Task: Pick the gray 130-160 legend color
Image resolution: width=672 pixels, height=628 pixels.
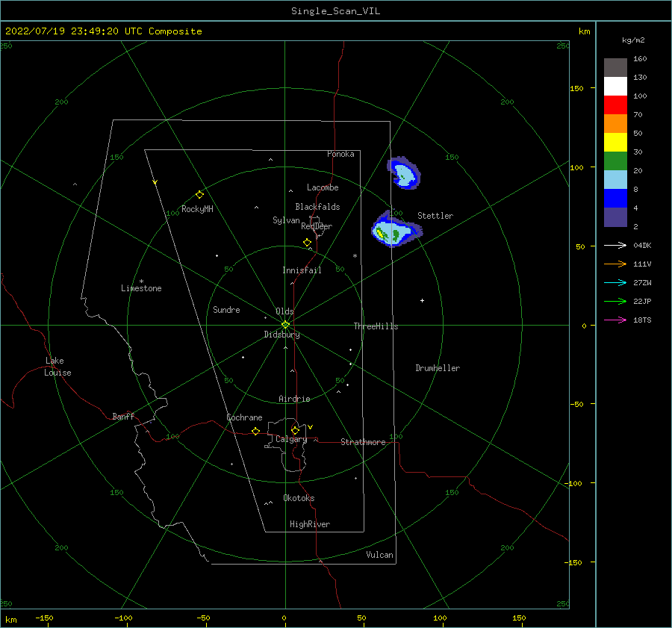Action: pos(615,68)
